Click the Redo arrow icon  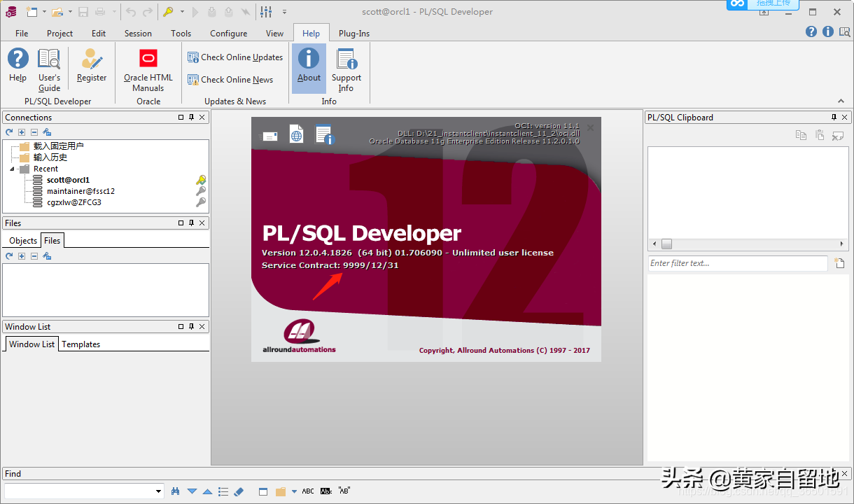tap(148, 11)
